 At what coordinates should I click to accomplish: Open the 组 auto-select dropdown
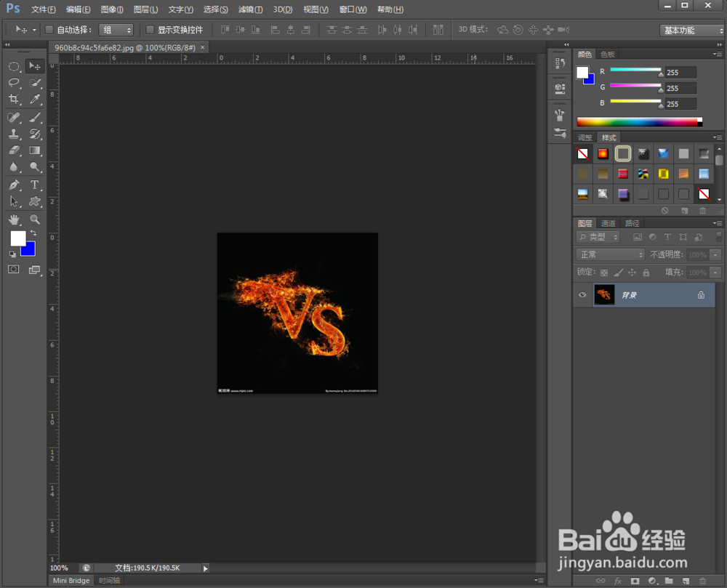pyautogui.click(x=116, y=30)
